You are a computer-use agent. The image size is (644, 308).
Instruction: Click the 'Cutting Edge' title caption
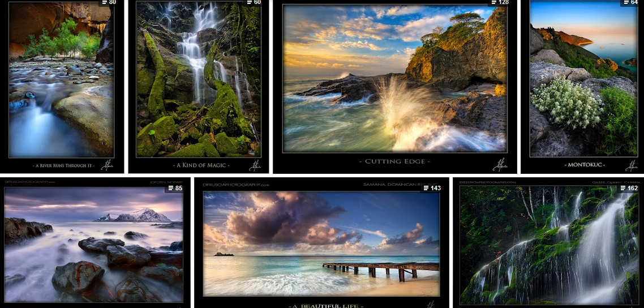[x=395, y=161]
